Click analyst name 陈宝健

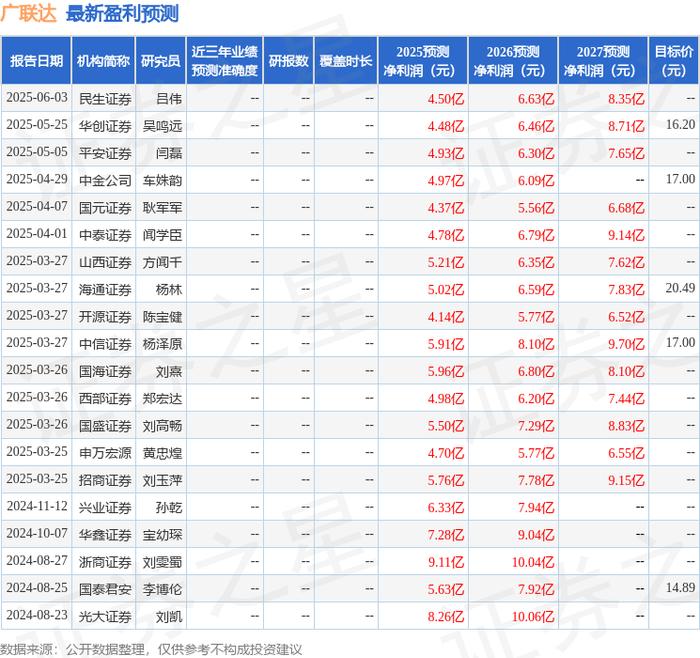pyautogui.click(x=162, y=317)
